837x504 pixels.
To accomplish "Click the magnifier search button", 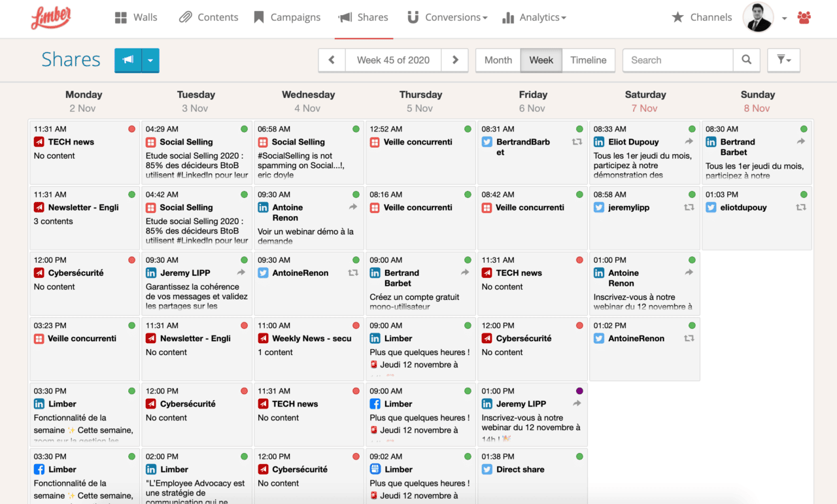I will click(747, 60).
